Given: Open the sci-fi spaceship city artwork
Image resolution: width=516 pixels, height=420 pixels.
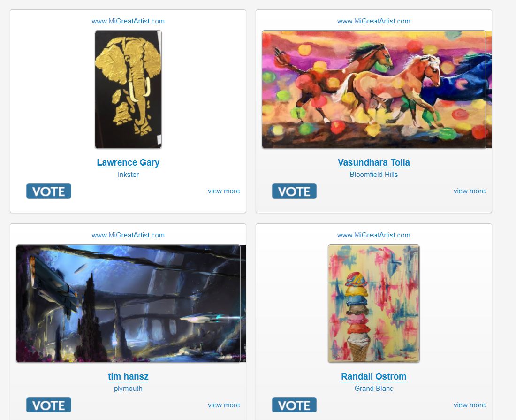Looking at the screenshot, I should (x=131, y=304).
